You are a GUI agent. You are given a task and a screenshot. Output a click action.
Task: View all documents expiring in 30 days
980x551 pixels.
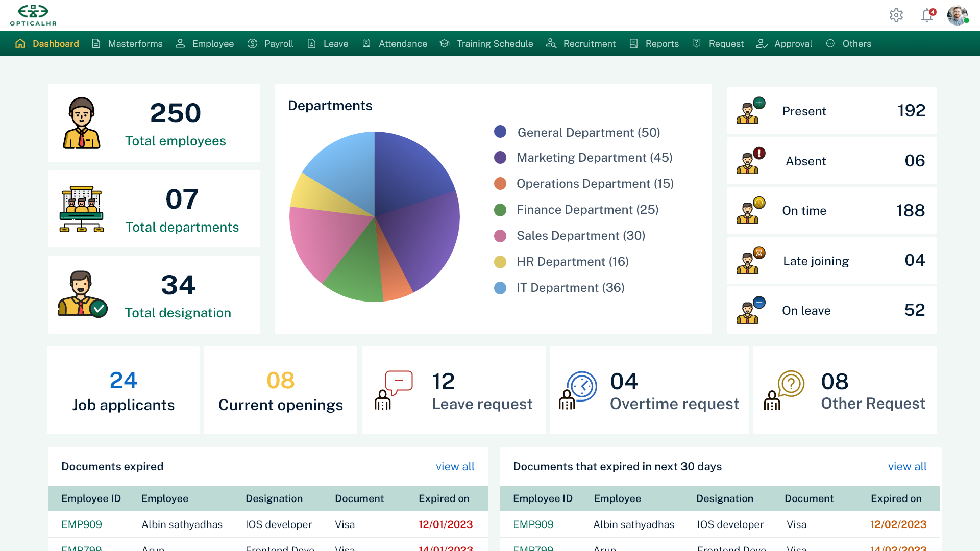coord(907,466)
